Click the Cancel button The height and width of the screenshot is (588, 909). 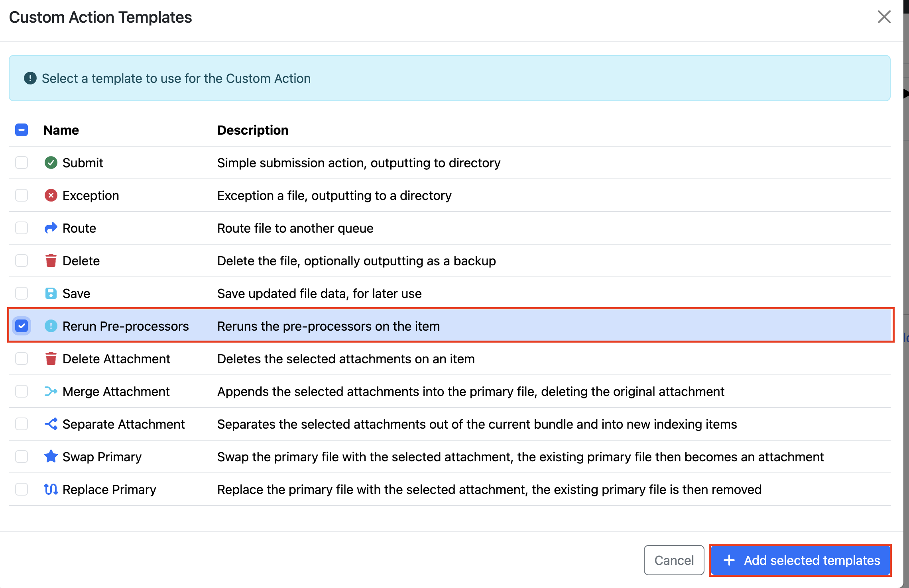coord(674,560)
